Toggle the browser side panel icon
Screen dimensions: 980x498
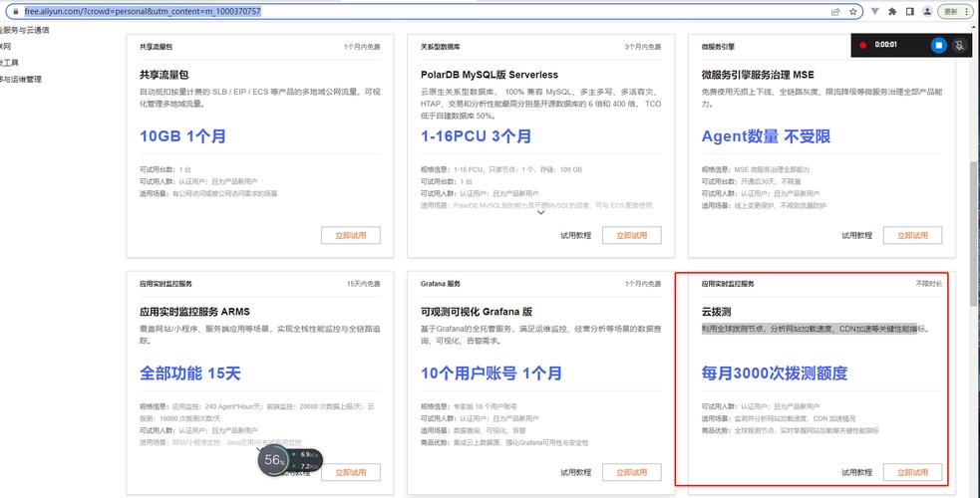[910, 11]
